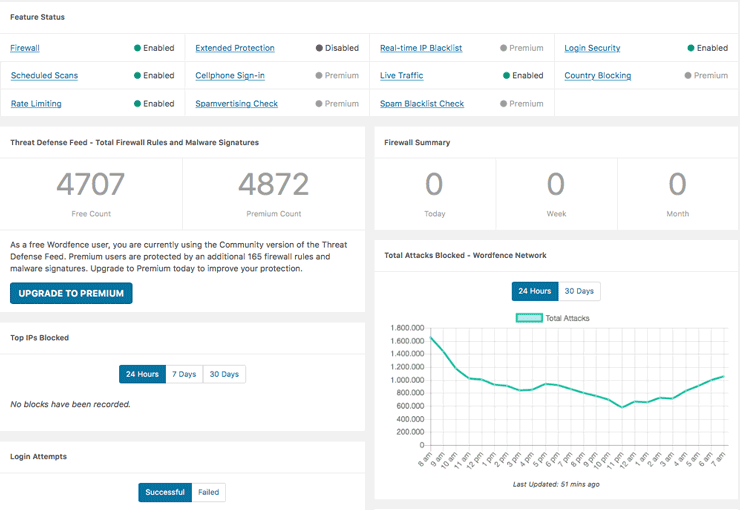Select 24 Hours in Total Attacks Blocked
740x510 pixels.
[534, 291]
